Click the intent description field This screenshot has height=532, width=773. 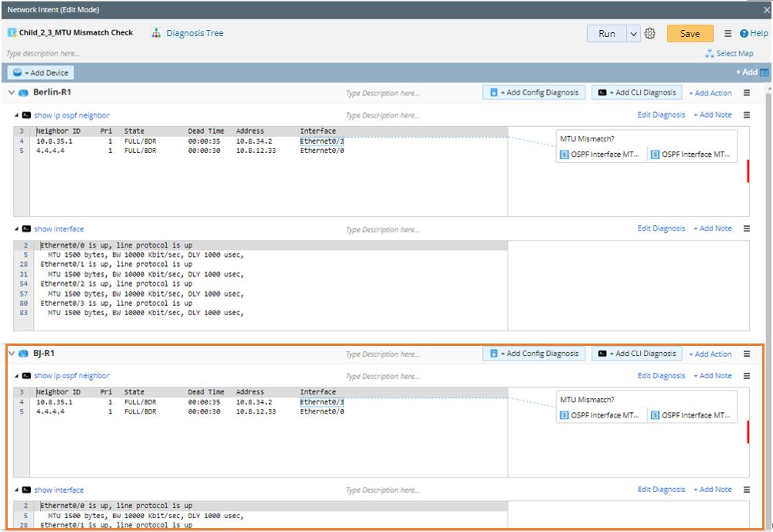43,53
